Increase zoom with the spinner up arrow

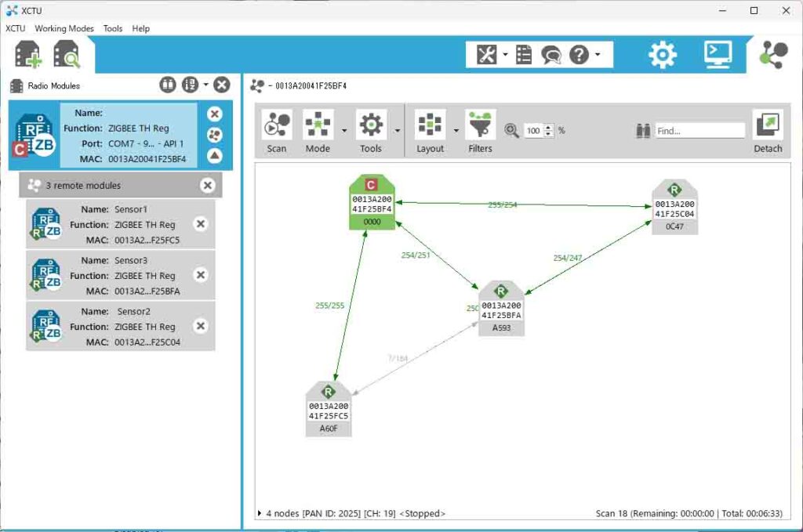point(548,128)
